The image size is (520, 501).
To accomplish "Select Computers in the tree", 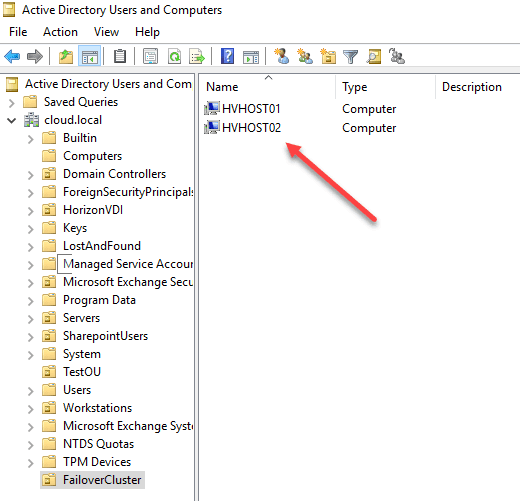I will [92, 156].
